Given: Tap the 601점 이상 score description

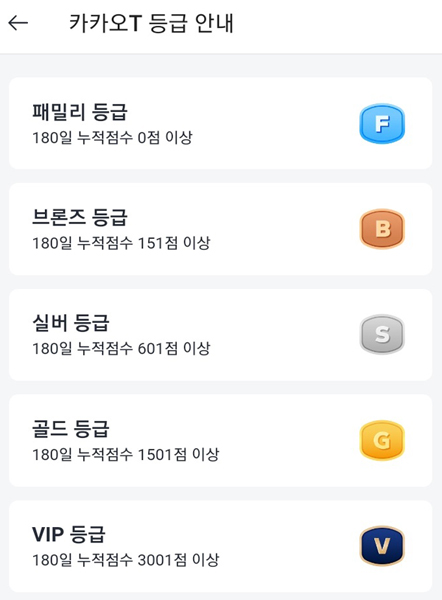Looking at the screenshot, I should coord(121,349).
